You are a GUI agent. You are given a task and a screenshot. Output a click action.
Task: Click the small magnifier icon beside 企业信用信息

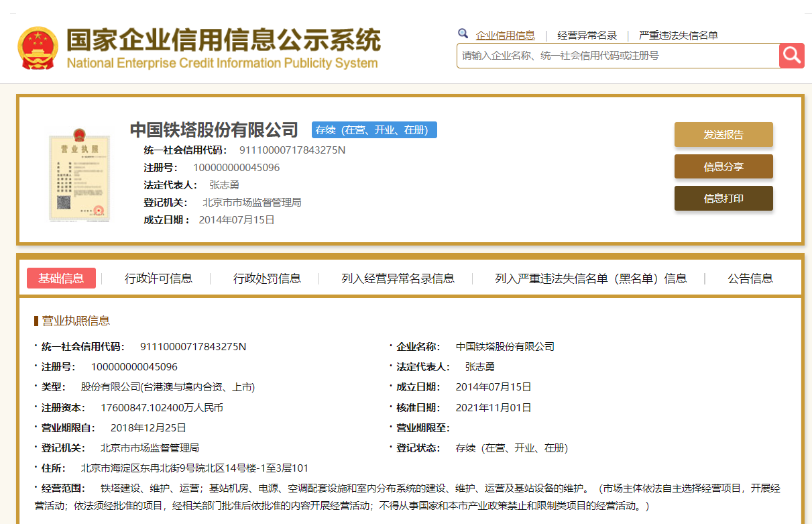pyautogui.click(x=463, y=34)
